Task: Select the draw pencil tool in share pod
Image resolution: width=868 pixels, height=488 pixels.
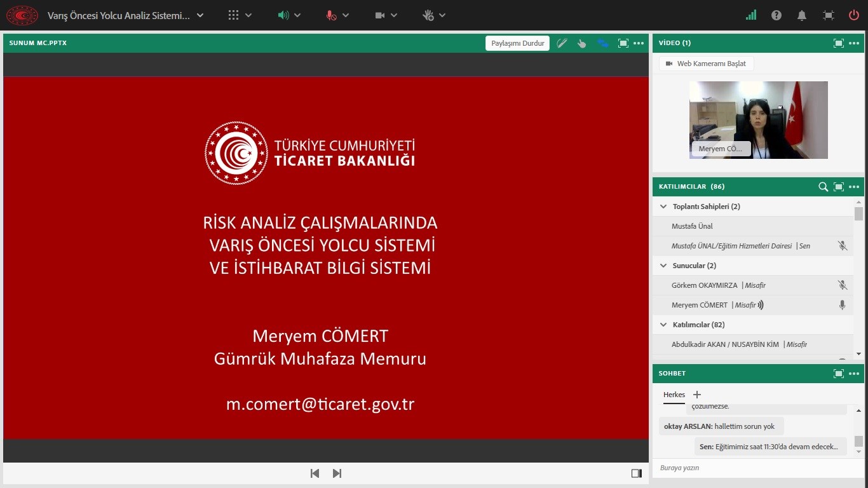Action: pos(562,43)
